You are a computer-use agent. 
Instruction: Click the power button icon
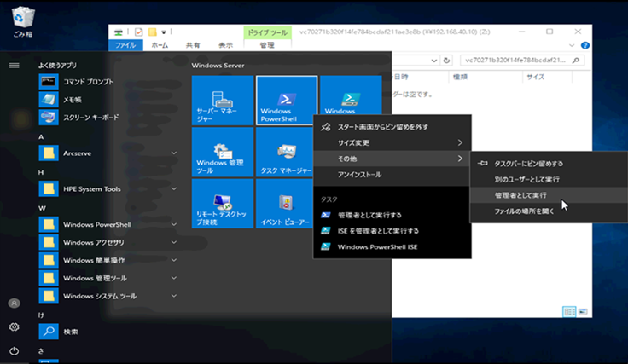coord(14,351)
